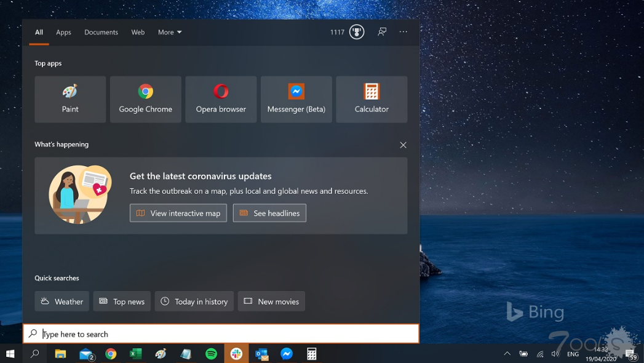Select Today in history quick search
Viewport: 644px width, 363px height.
pos(194,301)
